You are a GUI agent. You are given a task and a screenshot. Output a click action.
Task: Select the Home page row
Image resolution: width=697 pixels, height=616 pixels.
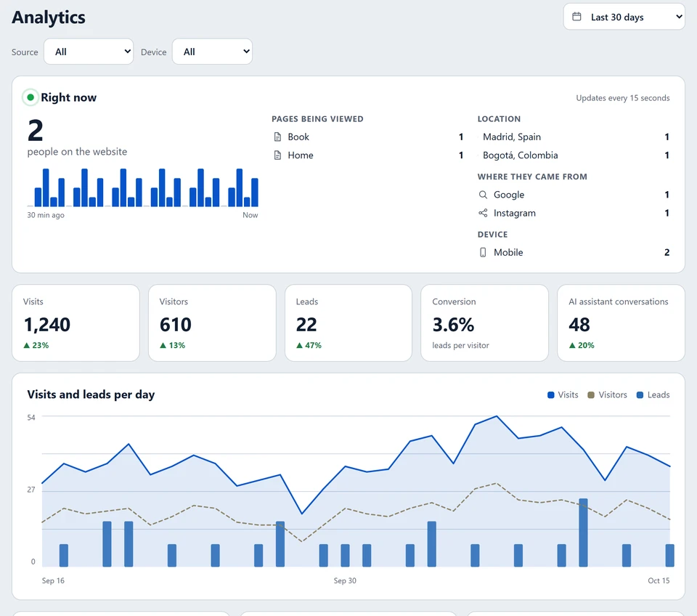[x=368, y=155]
